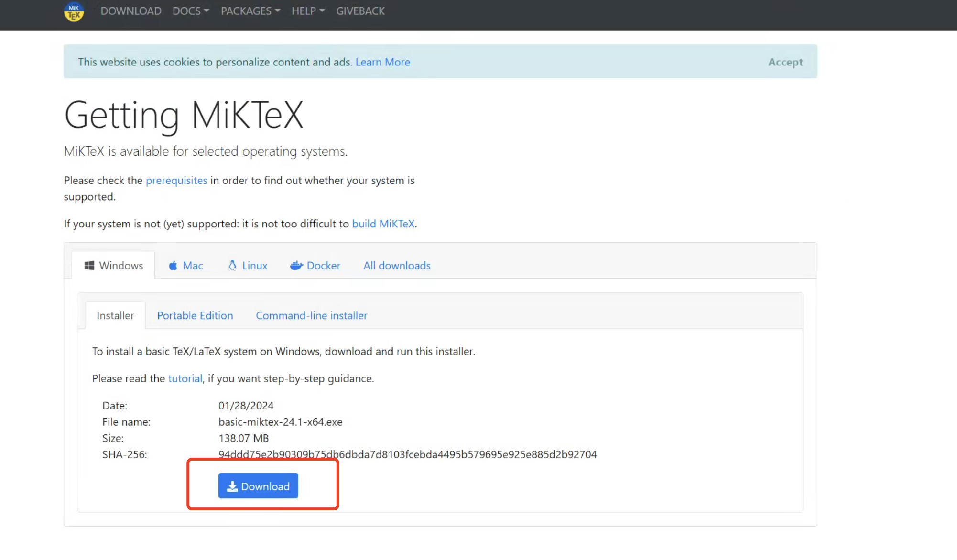Open the prerequisites link

tap(176, 181)
